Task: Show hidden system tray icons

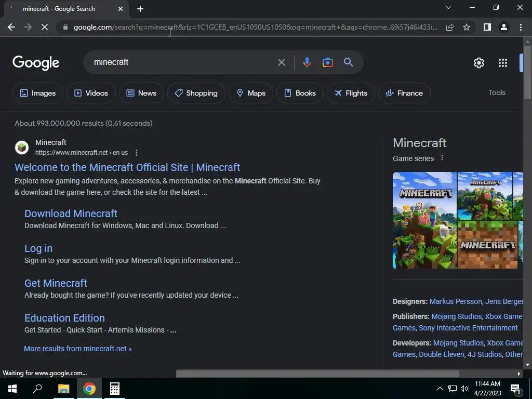Action: (x=440, y=389)
